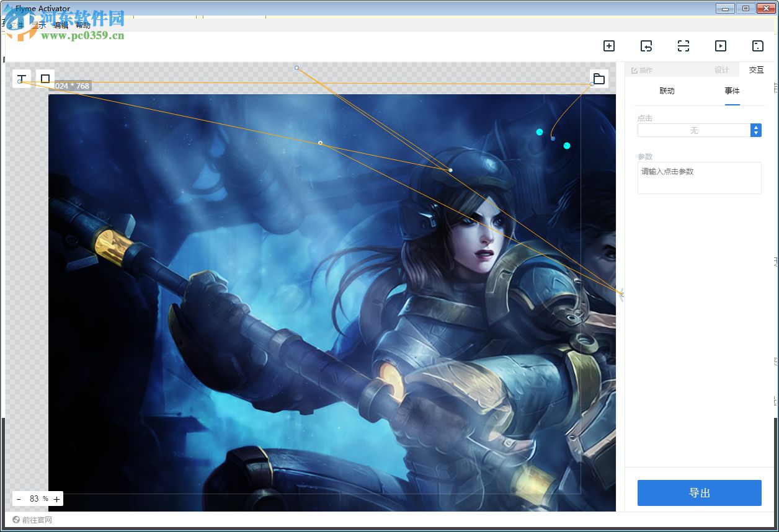Click the right cyan dot on canvas
Image resolution: width=779 pixels, height=532 pixels.
click(x=567, y=146)
